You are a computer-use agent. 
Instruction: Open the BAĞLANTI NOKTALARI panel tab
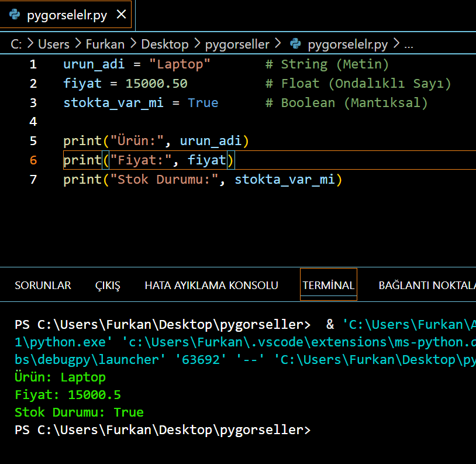click(427, 286)
